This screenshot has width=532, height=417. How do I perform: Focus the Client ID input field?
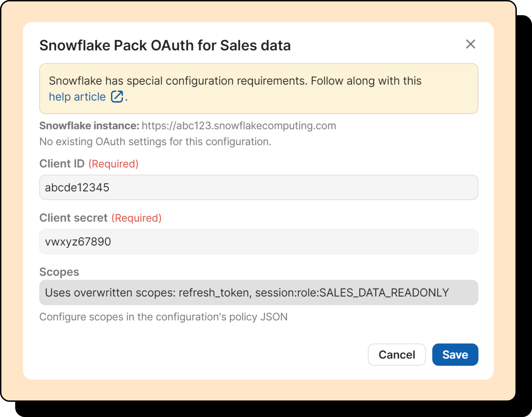(x=259, y=187)
